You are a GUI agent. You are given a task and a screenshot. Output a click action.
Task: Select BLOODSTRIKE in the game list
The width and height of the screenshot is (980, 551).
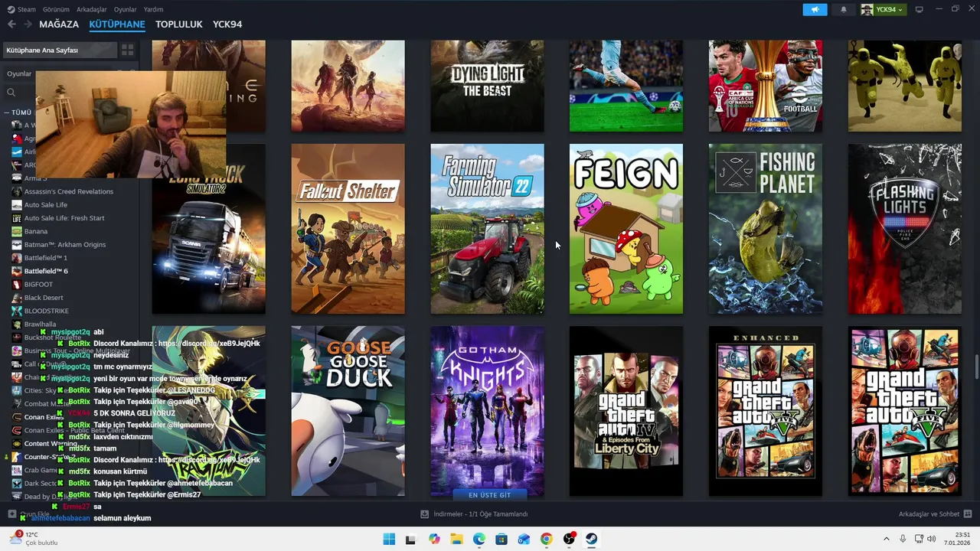pyautogui.click(x=47, y=311)
